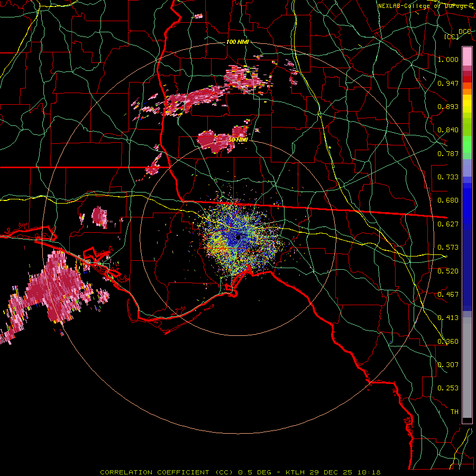Pick the light pink segment of color bar

[467, 56]
